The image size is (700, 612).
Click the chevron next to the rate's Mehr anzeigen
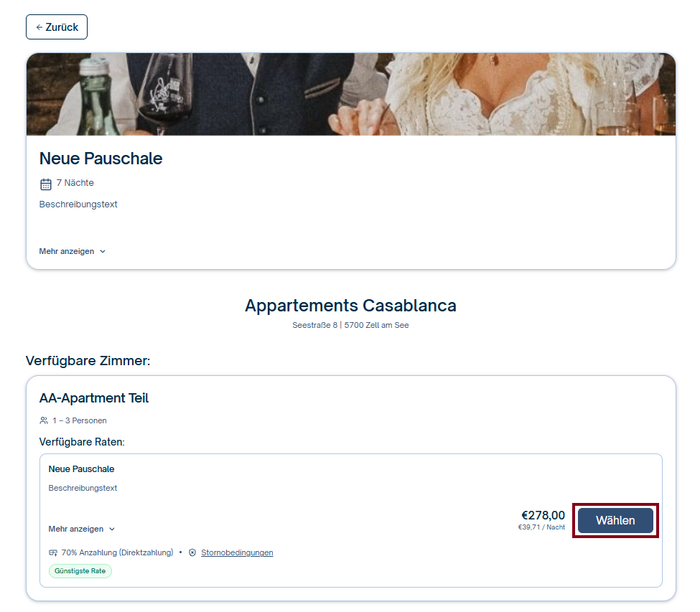tap(112, 529)
